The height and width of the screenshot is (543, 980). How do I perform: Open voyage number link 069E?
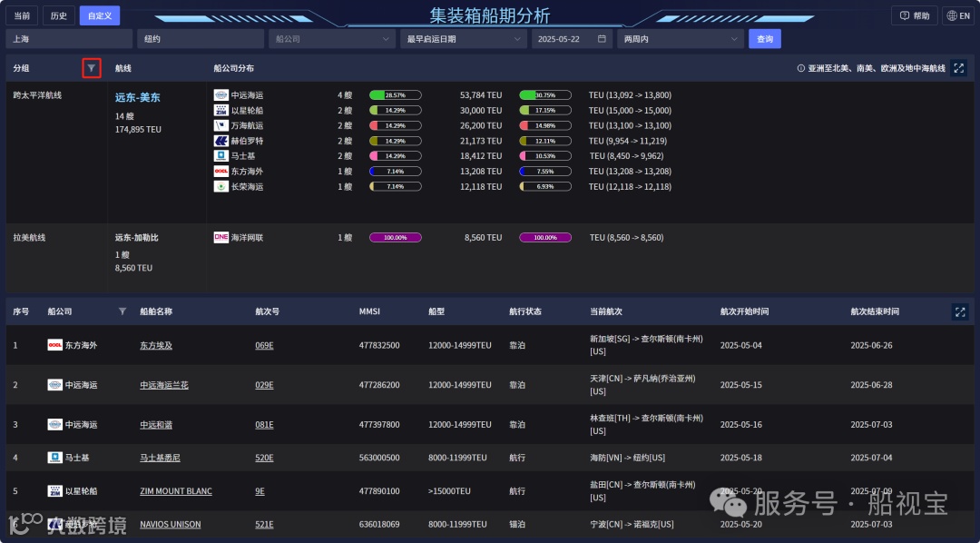264,345
